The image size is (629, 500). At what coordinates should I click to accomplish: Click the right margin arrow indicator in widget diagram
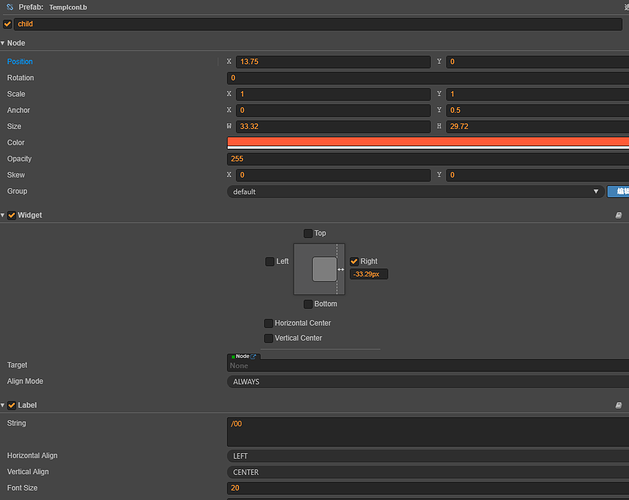(341, 270)
